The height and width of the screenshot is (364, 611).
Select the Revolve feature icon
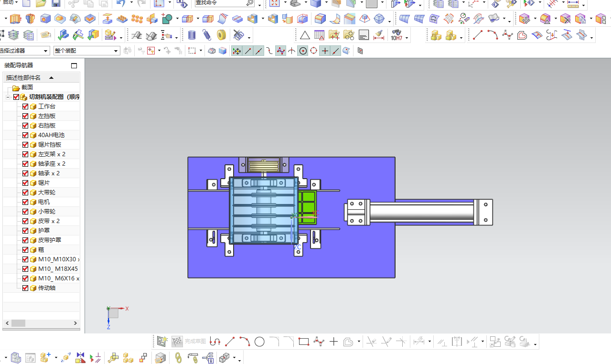pos(31,19)
